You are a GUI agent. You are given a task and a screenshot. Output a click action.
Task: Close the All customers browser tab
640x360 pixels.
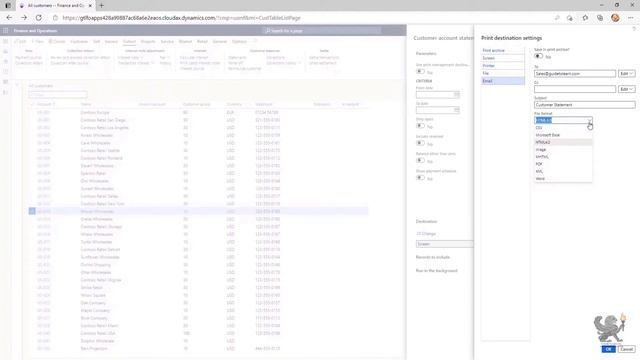click(90, 6)
